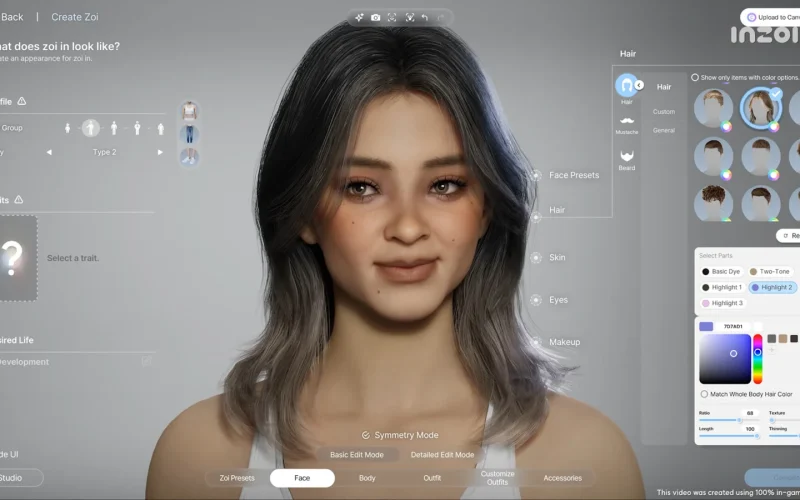Switch to the Body tab
This screenshot has width=800, height=500.
367,478
